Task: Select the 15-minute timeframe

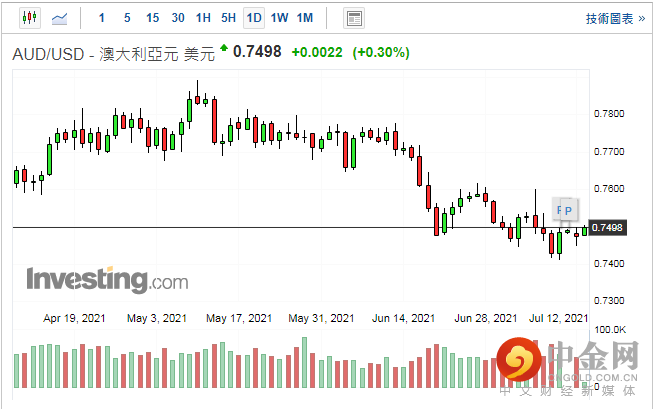Action: tap(152, 18)
